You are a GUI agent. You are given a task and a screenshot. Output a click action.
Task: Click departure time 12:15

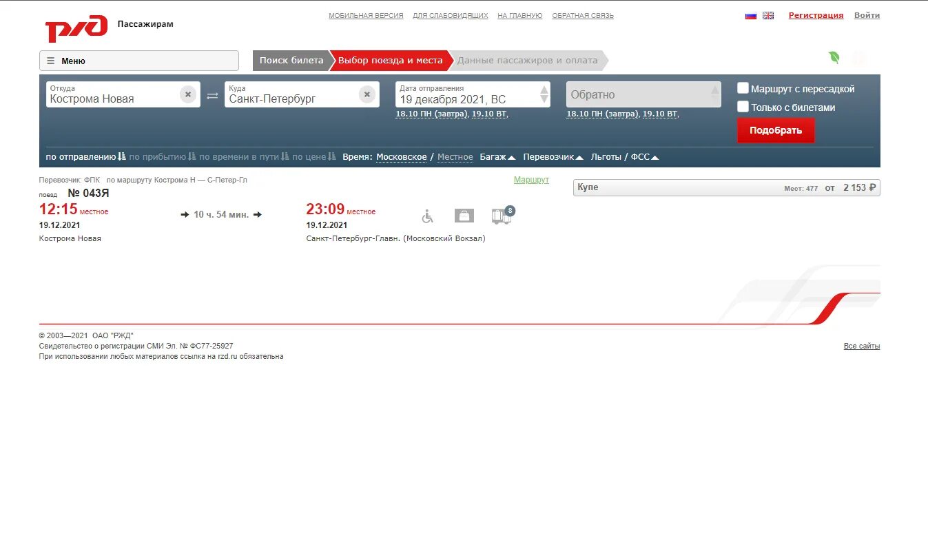coord(58,209)
